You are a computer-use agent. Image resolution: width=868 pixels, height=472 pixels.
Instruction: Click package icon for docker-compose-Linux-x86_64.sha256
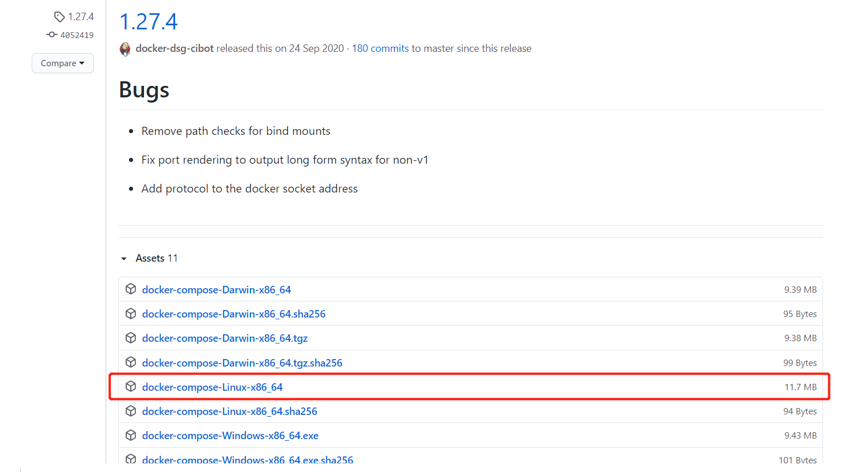pos(131,411)
